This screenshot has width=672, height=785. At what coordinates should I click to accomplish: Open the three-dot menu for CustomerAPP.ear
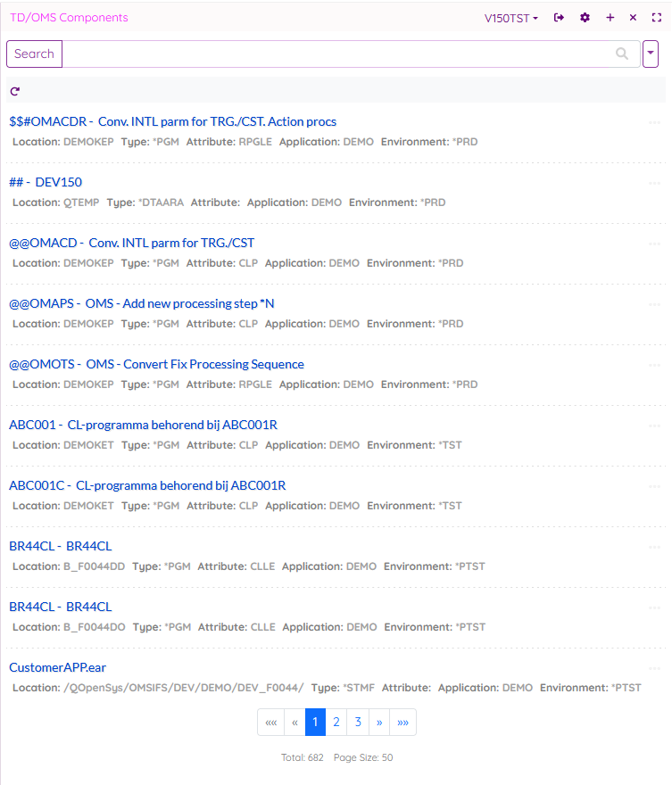click(655, 668)
